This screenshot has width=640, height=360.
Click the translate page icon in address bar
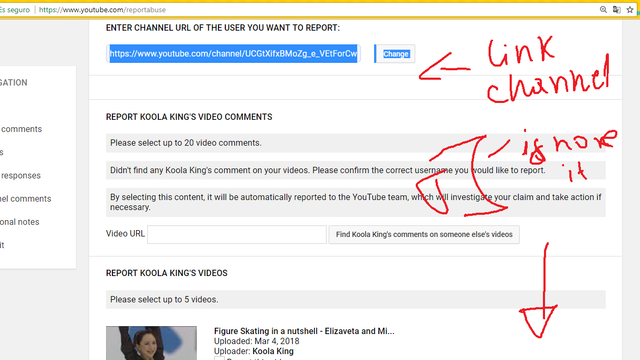pos(616,9)
